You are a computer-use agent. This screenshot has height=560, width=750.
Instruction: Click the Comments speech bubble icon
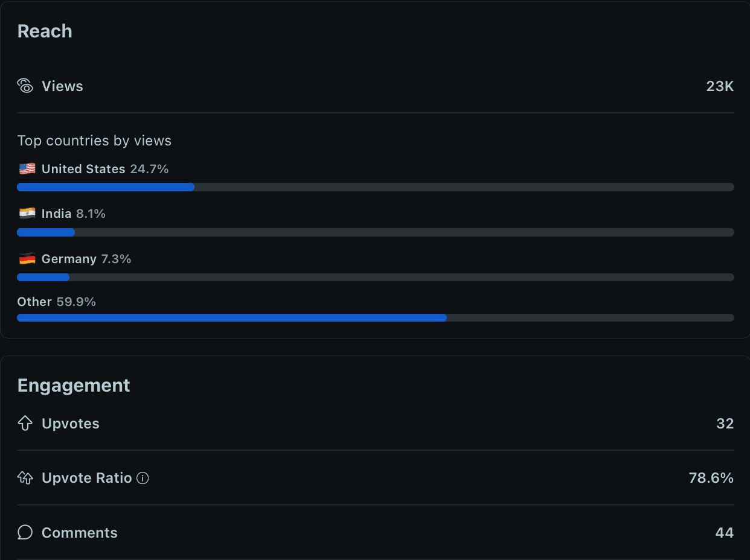[x=25, y=533]
